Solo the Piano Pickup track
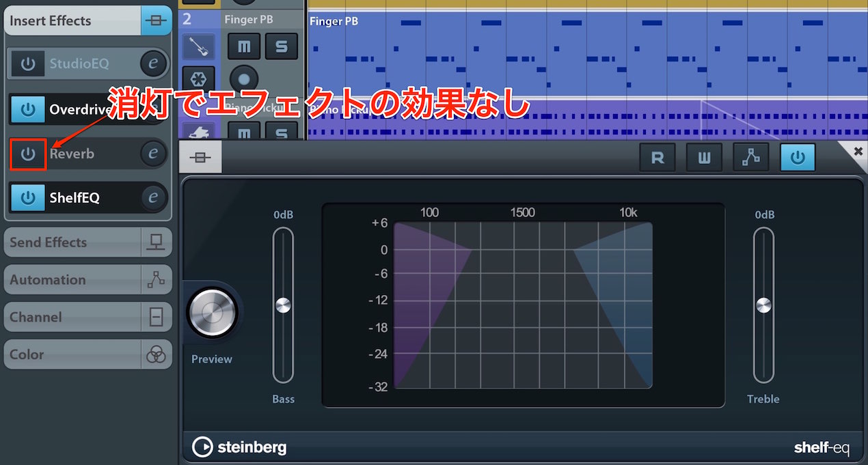This screenshot has width=868, height=465. (x=281, y=130)
